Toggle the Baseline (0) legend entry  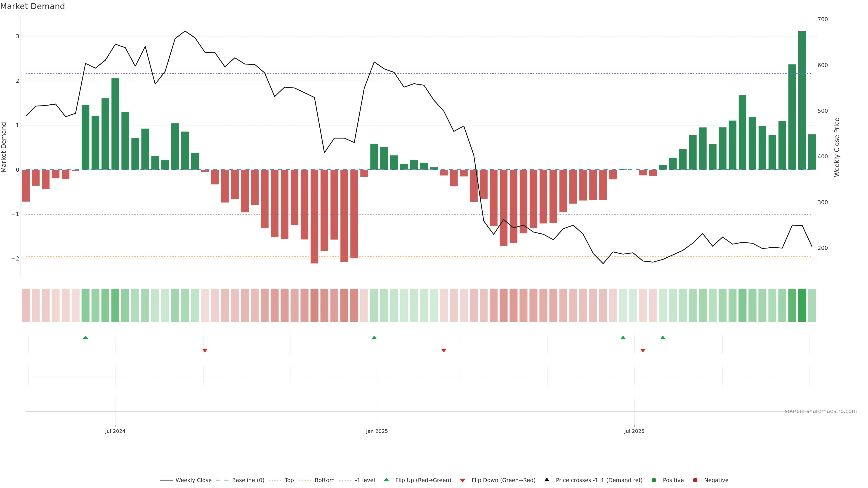tap(248, 480)
